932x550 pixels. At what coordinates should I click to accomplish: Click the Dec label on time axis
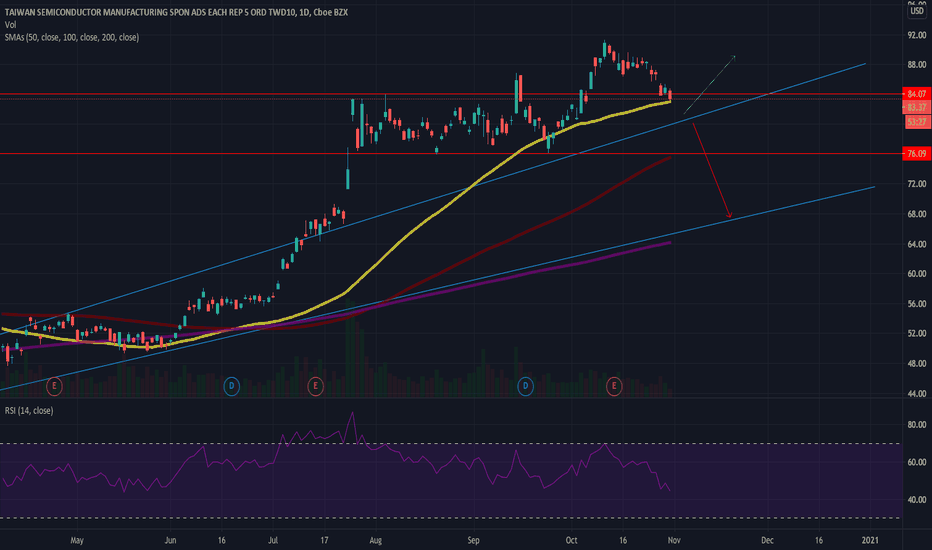[767, 540]
